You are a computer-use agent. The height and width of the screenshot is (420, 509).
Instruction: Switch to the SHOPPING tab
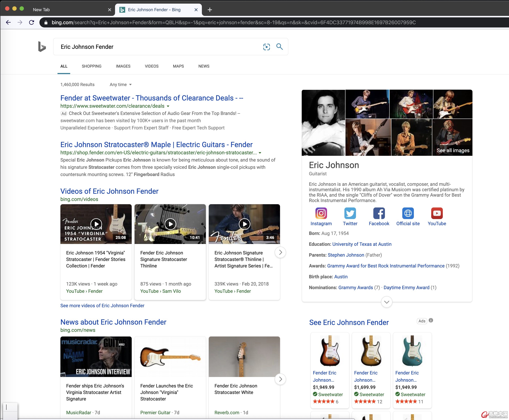92,66
